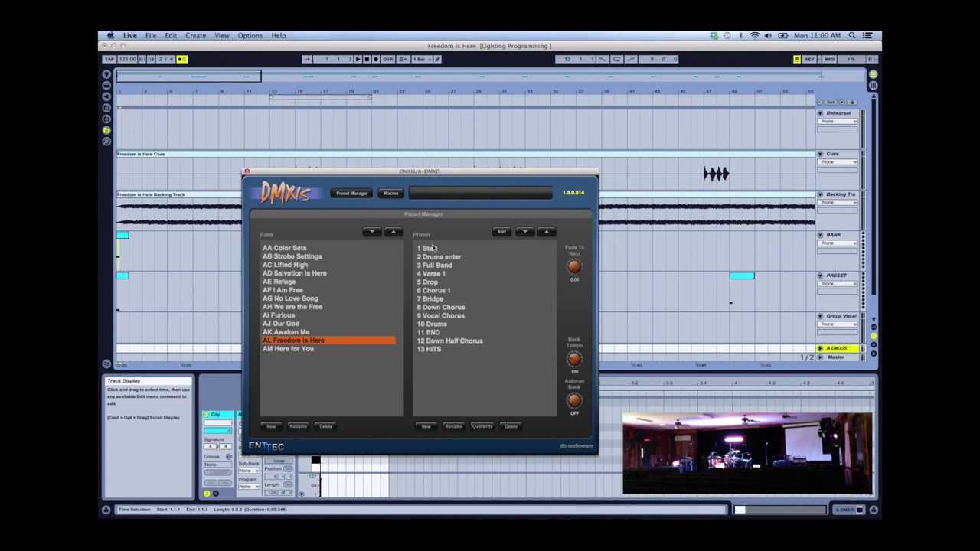Screen dimensions: 980x551
Task: Open the Create menu
Action: (195, 35)
